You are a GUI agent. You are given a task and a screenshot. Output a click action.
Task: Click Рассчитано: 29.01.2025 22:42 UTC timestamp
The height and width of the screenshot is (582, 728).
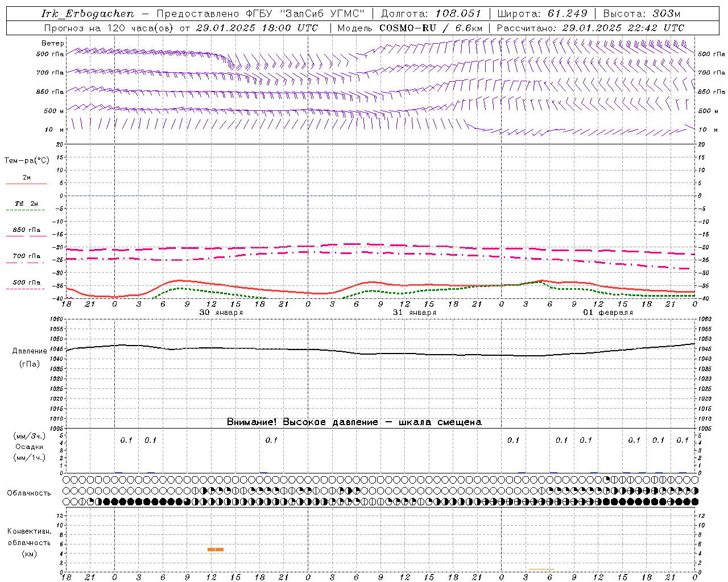tap(590, 28)
